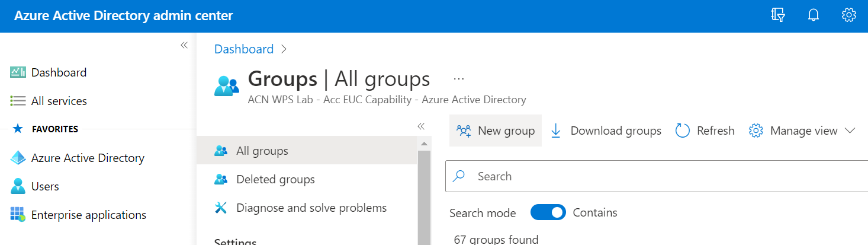Click the tenant subtitle ACN WPS Lab
The image size is (868, 245).
pyautogui.click(x=387, y=100)
